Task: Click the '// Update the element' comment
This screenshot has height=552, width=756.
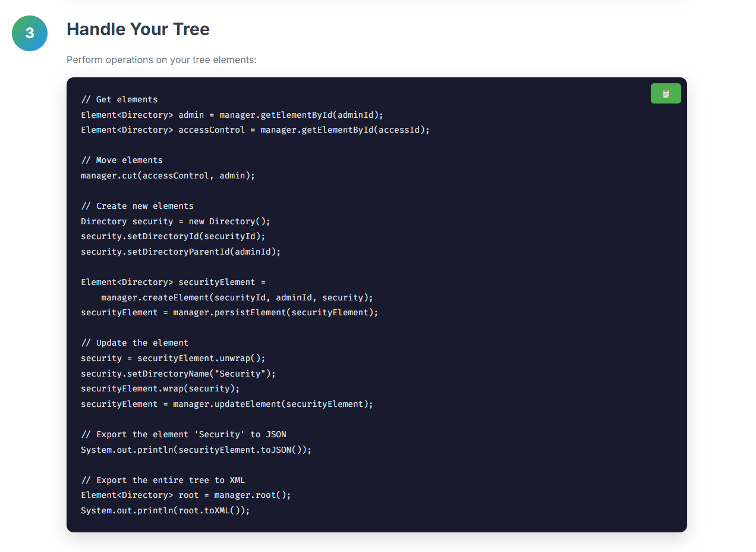Action: point(135,342)
